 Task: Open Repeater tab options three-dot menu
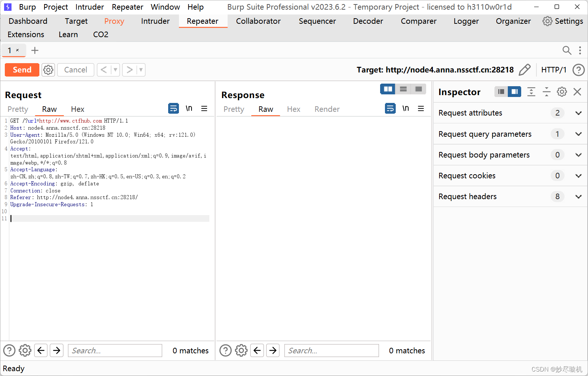pyautogui.click(x=580, y=50)
